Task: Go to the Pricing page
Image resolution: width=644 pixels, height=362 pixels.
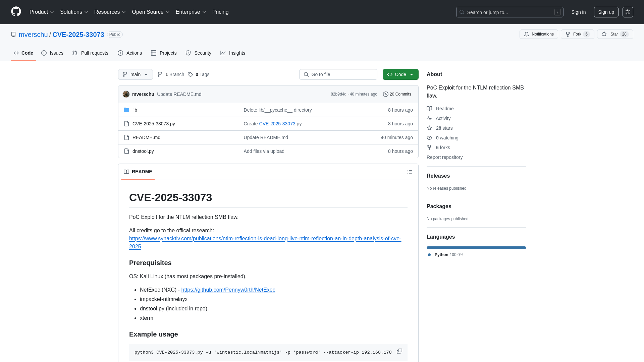Action: coord(220,12)
